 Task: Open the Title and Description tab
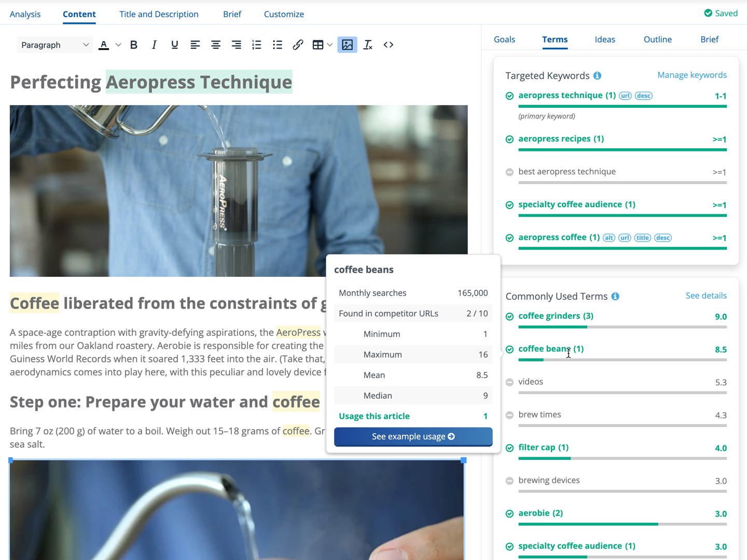coord(159,14)
